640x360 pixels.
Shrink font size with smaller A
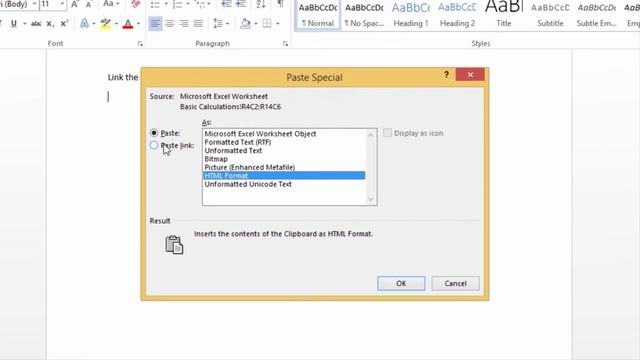click(x=89, y=4)
